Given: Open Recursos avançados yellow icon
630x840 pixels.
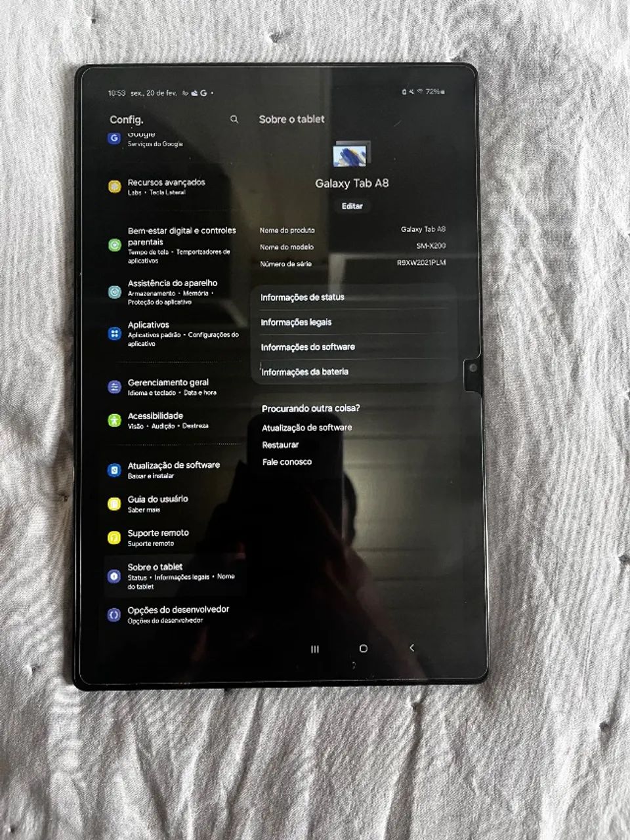Looking at the screenshot, I should click(x=115, y=186).
